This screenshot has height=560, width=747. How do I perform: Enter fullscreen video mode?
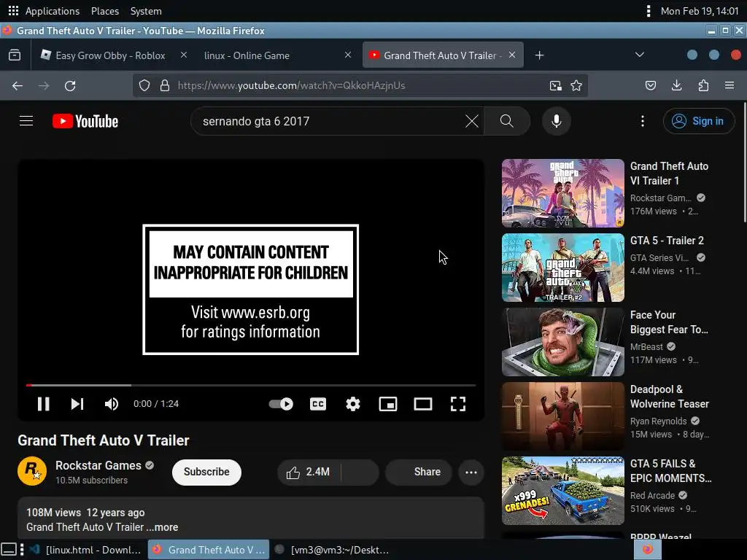(458, 404)
